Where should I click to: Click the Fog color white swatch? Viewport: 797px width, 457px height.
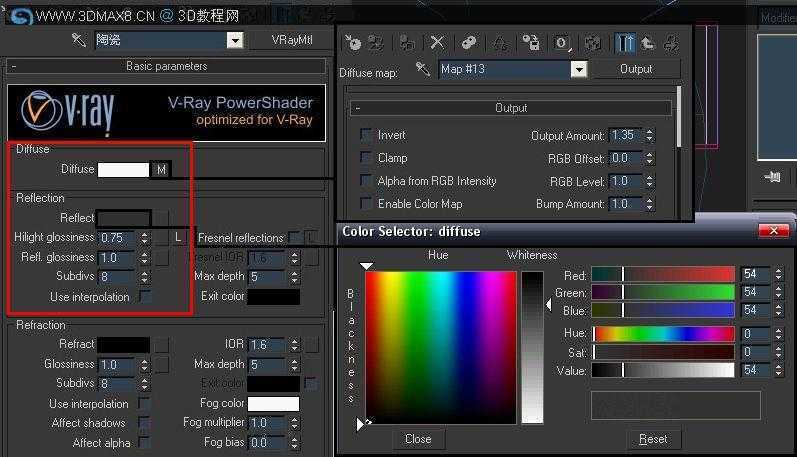[x=273, y=404]
